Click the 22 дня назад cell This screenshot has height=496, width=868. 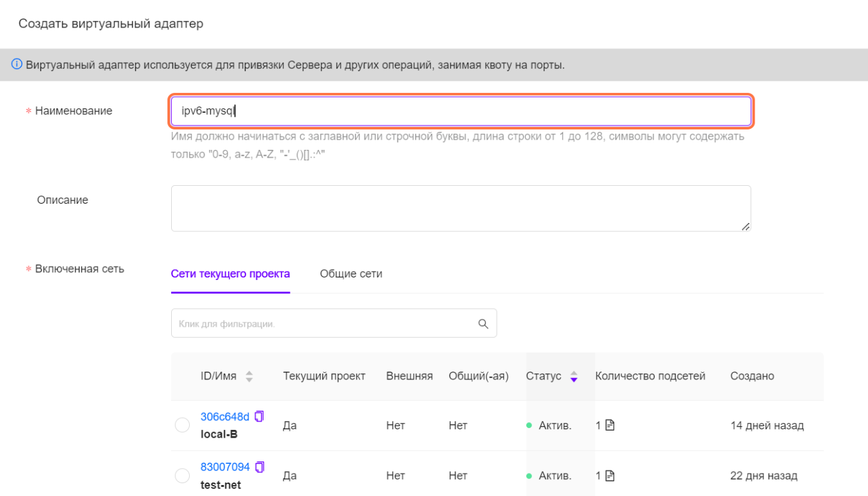pyautogui.click(x=764, y=475)
